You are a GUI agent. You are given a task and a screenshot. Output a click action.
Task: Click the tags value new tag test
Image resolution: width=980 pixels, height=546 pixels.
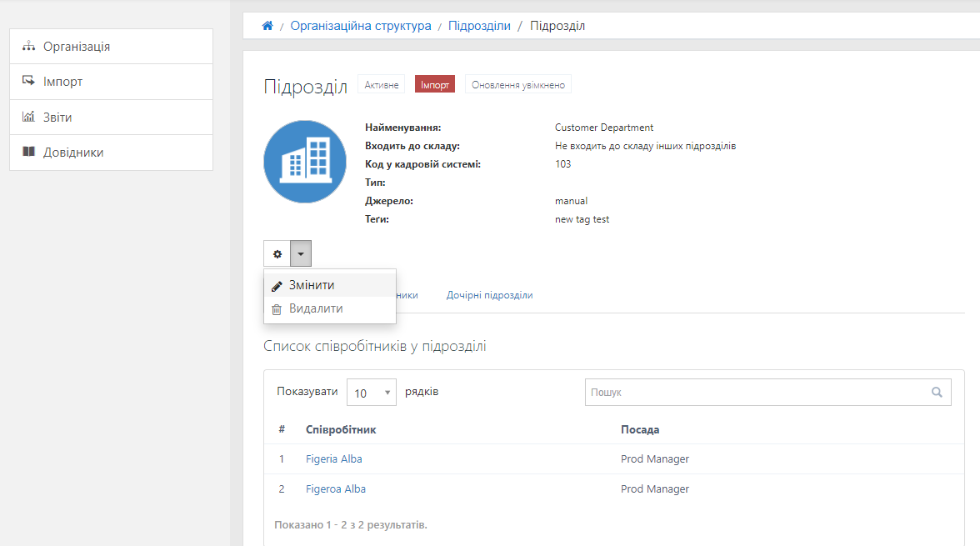point(582,219)
